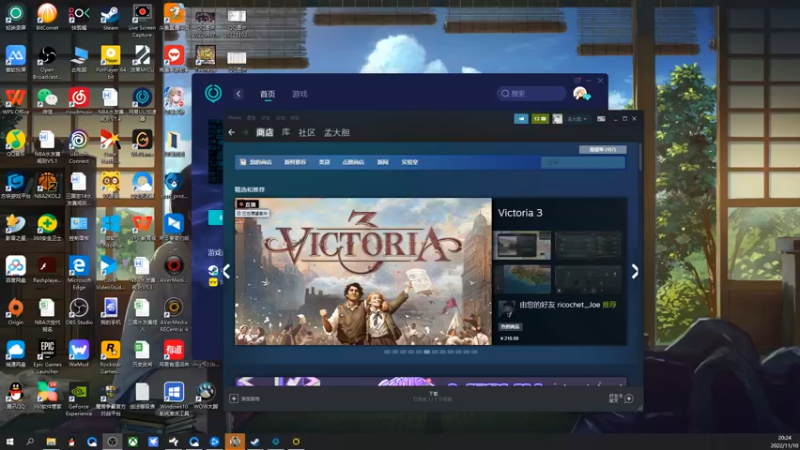
Task: Launch the NBA2KOL2 desktop shortcut
Action: coord(47,185)
